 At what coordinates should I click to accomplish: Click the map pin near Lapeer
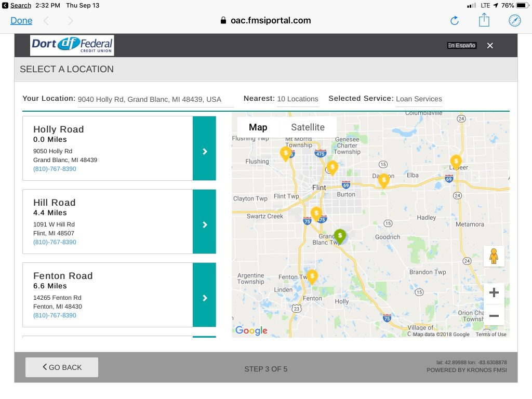[456, 162]
